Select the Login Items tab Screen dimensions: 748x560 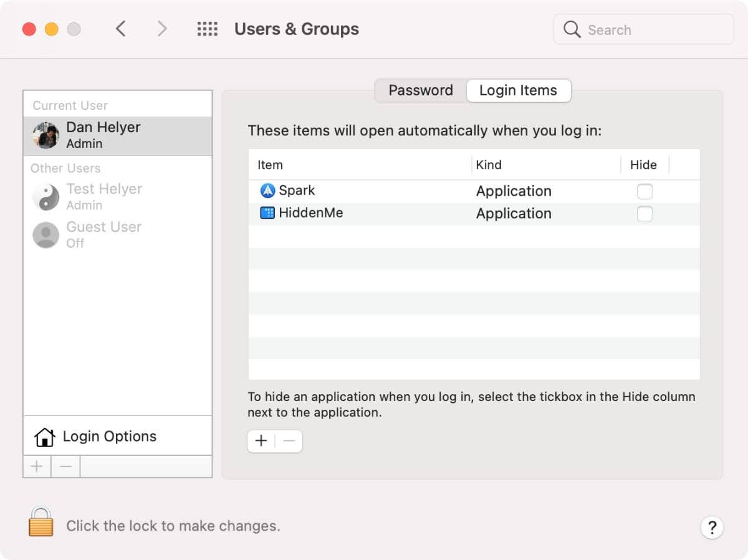pyautogui.click(x=518, y=90)
